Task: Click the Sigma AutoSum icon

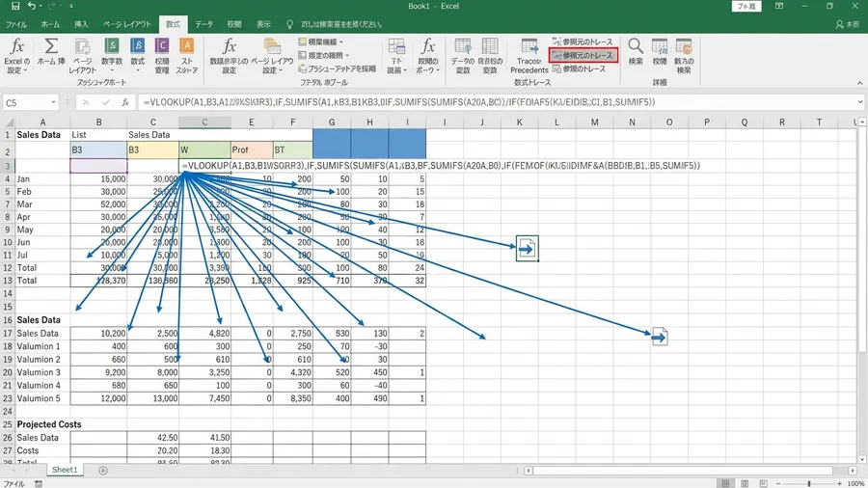Action: pyautogui.click(x=51, y=46)
